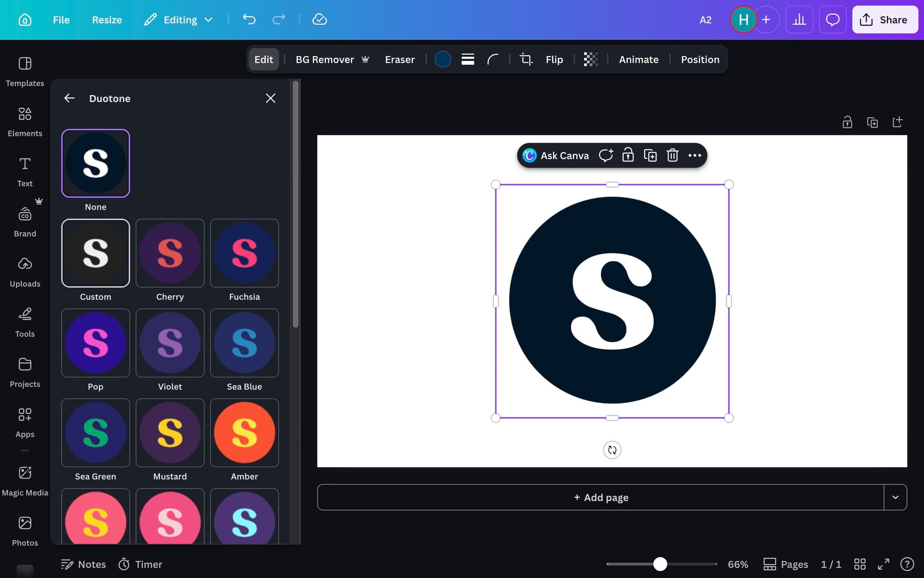This screenshot has height=578, width=924.
Task: Open the three-dot more options menu
Action: (694, 155)
